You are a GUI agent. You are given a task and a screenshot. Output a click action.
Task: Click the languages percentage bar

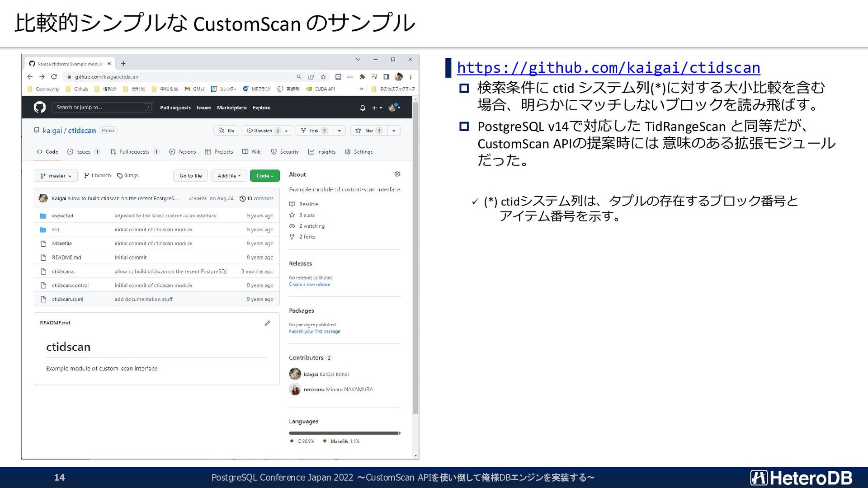pos(344,433)
